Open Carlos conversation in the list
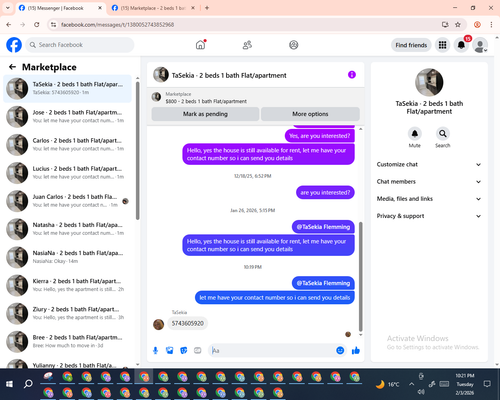 click(68, 145)
